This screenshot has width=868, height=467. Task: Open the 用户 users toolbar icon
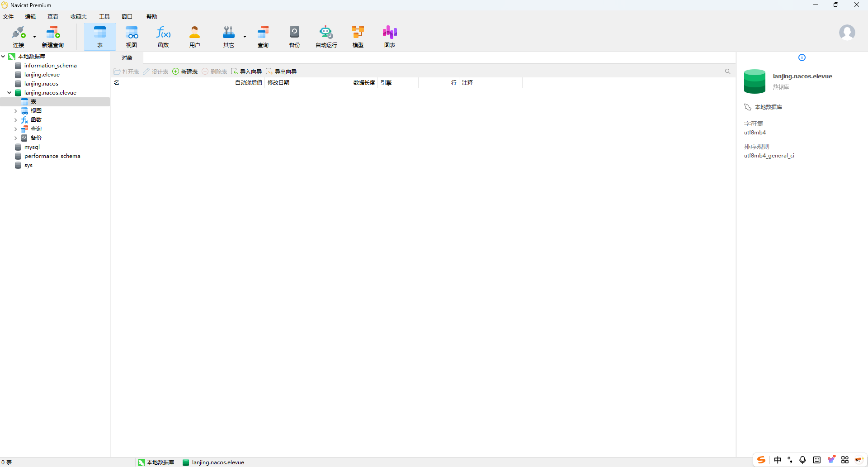click(195, 36)
